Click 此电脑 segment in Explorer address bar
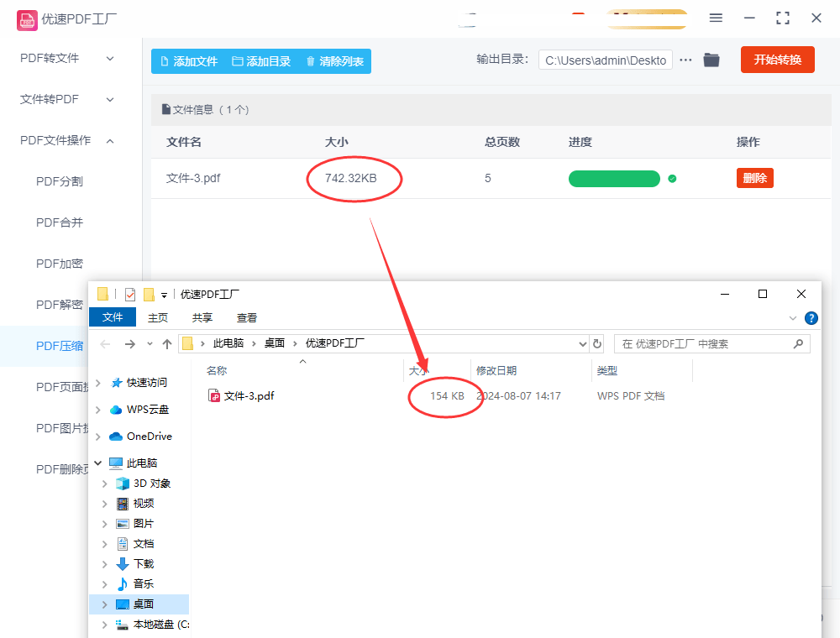The height and width of the screenshot is (638, 840). coord(228,343)
